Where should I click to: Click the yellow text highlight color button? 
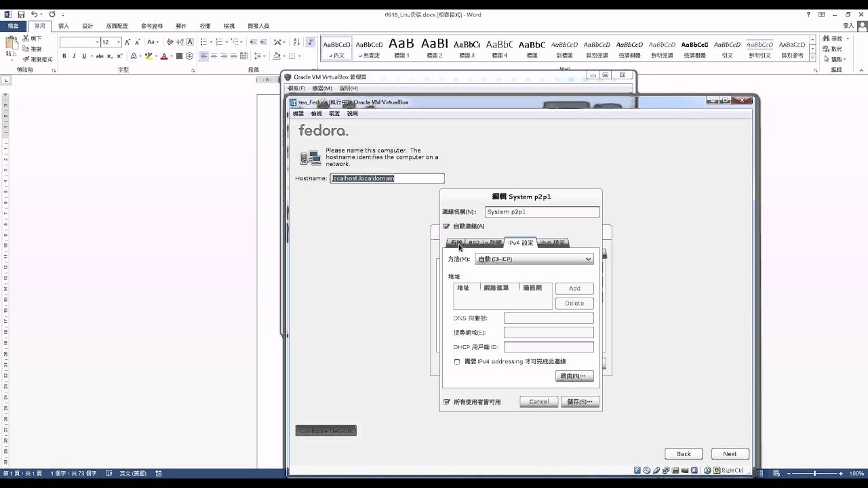point(149,56)
